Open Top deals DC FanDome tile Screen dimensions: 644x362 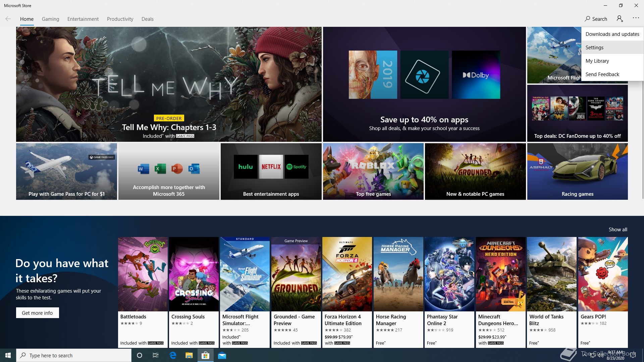[x=577, y=113]
